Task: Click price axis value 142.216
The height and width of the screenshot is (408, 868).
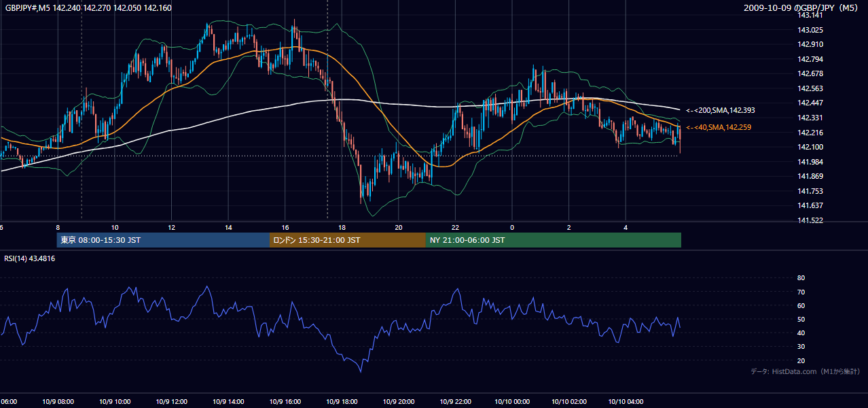Action: pos(810,133)
